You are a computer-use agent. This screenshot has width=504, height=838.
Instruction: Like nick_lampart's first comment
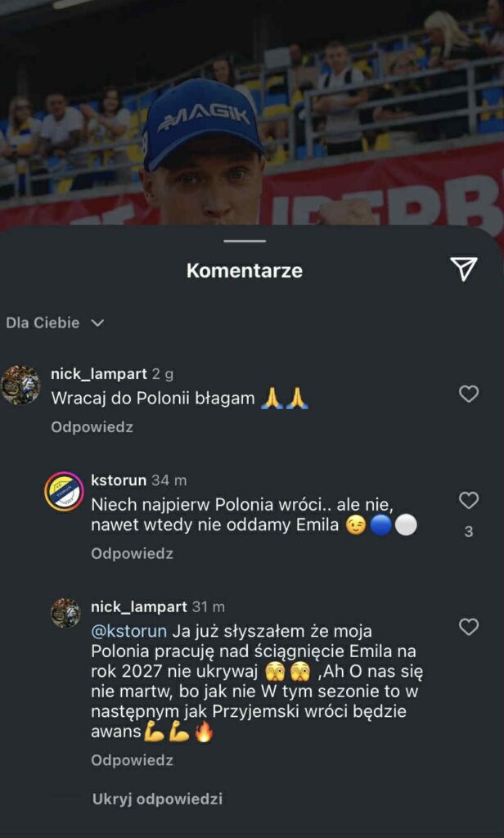point(468,394)
